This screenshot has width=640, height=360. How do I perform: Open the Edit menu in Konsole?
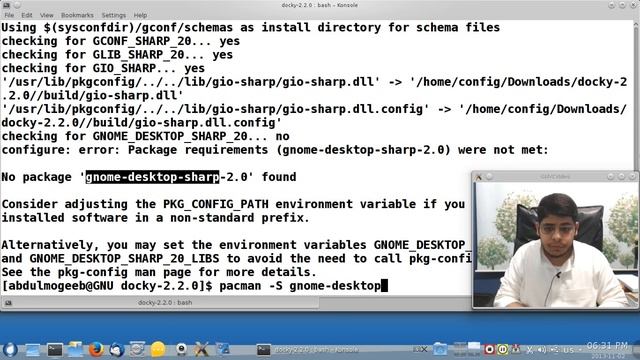[27, 15]
